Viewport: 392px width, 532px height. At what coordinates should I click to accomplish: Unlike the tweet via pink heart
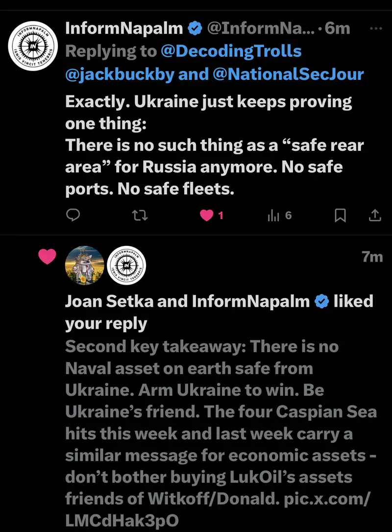(207, 215)
